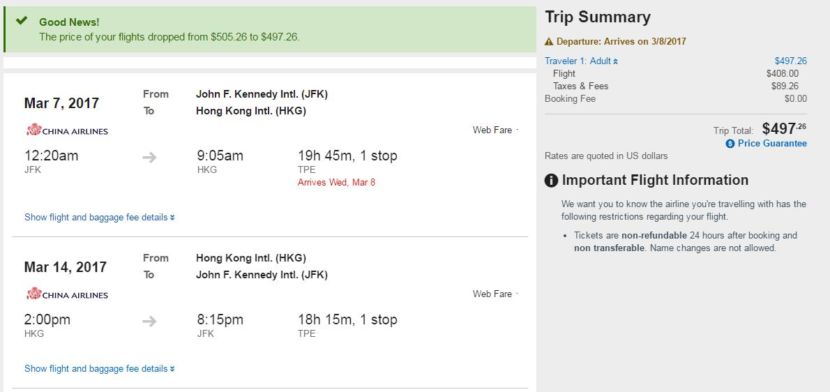Screen dimensions: 830x392
Task: Click the Departure: Arrives on 3/8/2017 warning text
Action: point(621,41)
